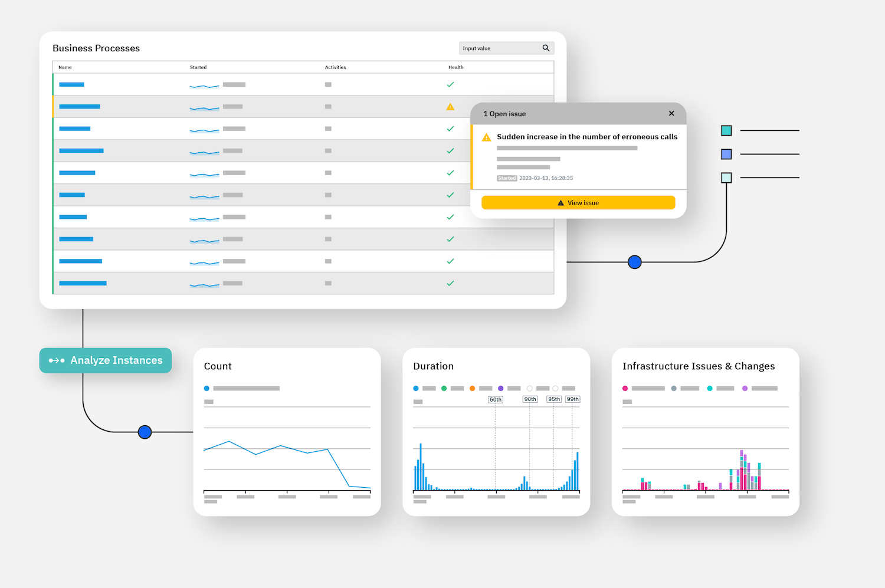Toggle the green legend dot in Duration chart
The width and height of the screenshot is (885, 588).
444,388
